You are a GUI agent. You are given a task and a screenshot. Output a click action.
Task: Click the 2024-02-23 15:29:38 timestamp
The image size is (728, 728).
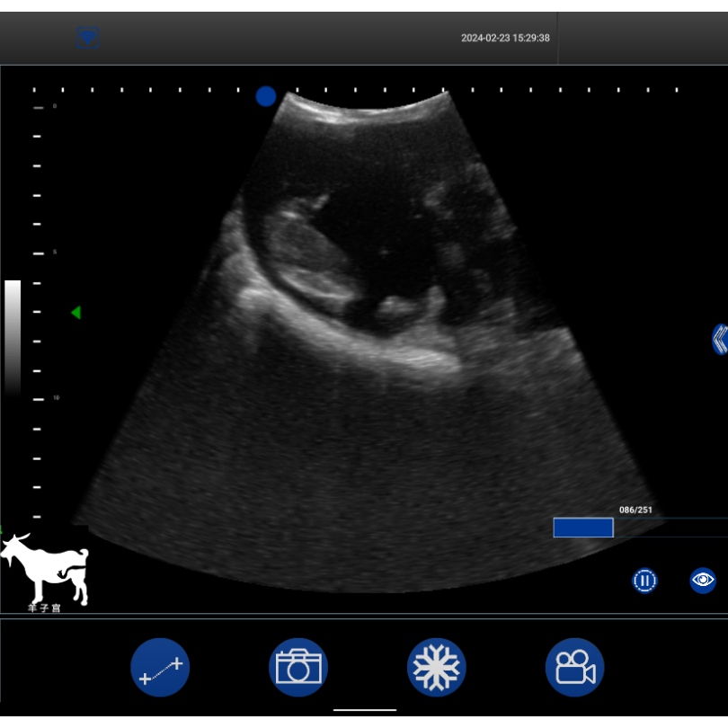(505, 38)
